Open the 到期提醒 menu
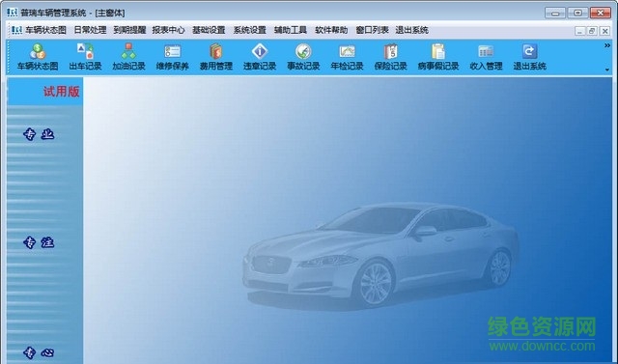Viewport: 618px width, 364px height. click(x=129, y=30)
